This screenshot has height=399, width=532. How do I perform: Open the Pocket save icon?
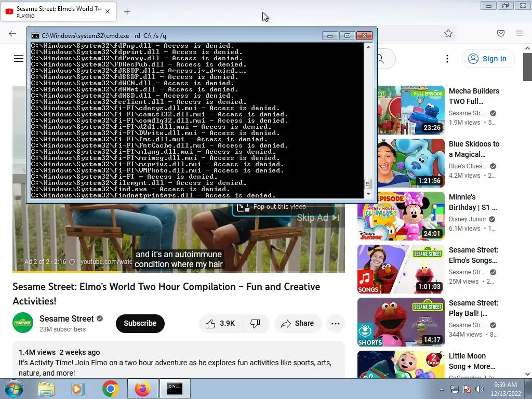point(501,33)
